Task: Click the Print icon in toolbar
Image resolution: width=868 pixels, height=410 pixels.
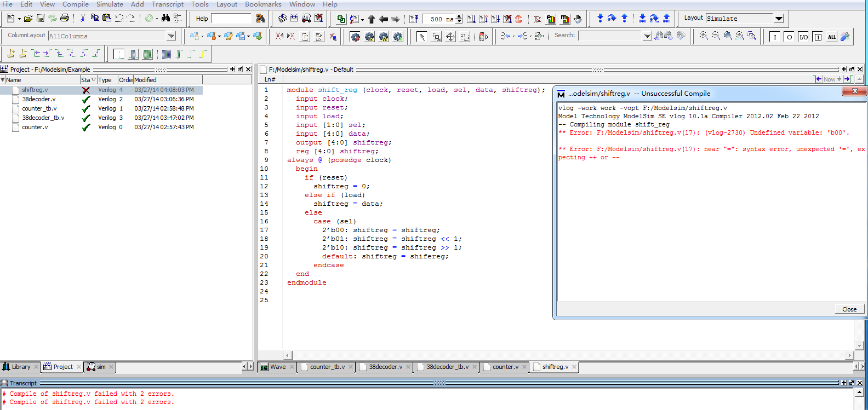Action: (x=65, y=18)
